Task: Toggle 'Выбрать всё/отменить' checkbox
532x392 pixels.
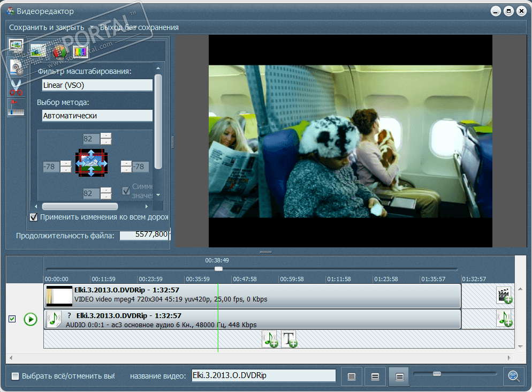Action: tap(16, 376)
